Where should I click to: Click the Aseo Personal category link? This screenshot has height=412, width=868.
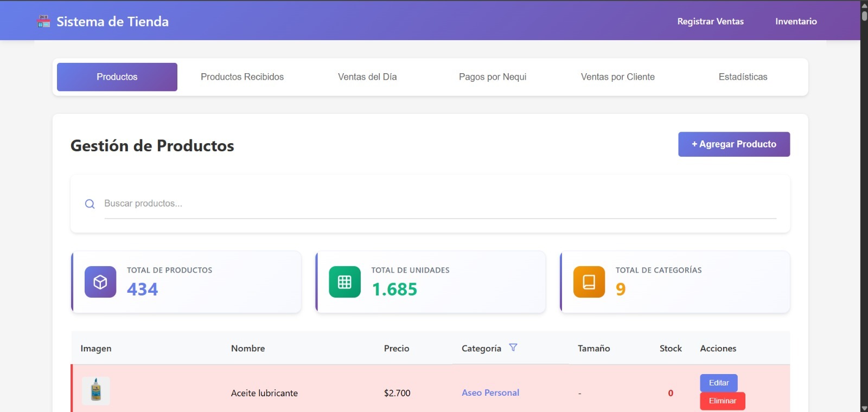pos(490,392)
